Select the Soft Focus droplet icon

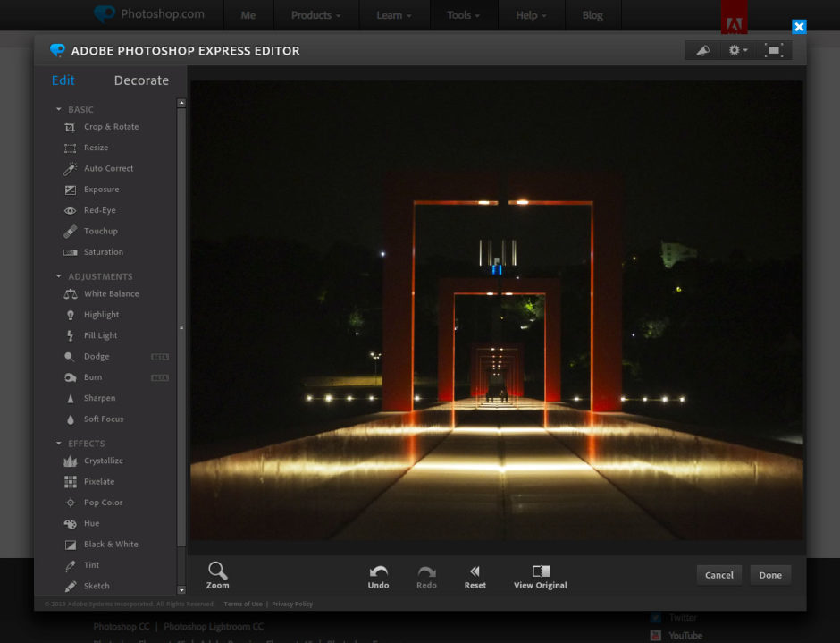point(71,419)
